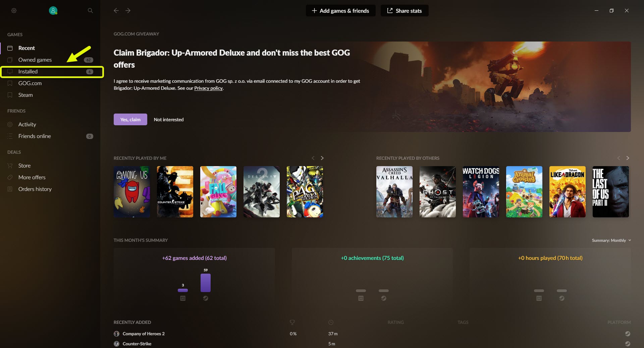This screenshot has width=644, height=348.
Task: Open Summary: Monthly dropdown
Action: 611,240
